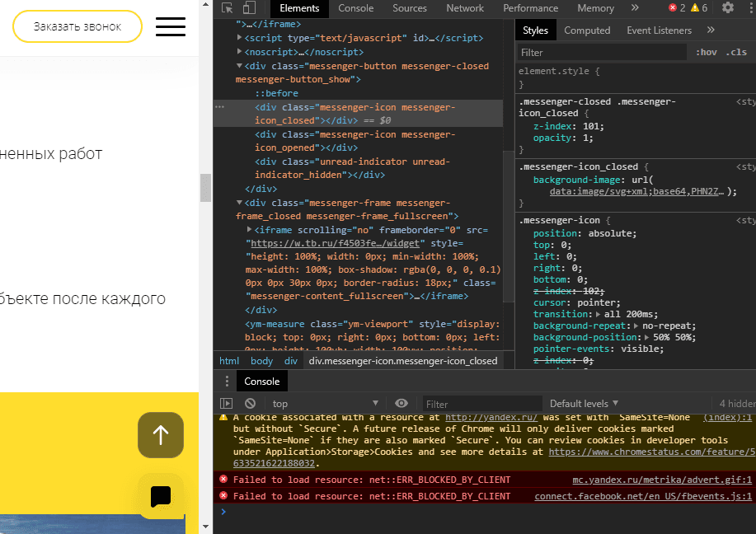The image size is (756, 534).
Task: Select the Computed pane tab
Action: tap(587, 30)
